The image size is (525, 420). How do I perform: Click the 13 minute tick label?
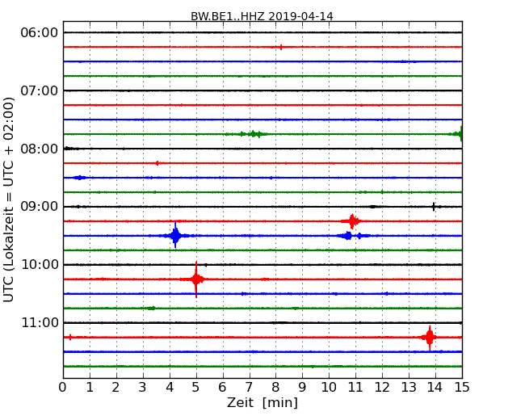[409, 387]
